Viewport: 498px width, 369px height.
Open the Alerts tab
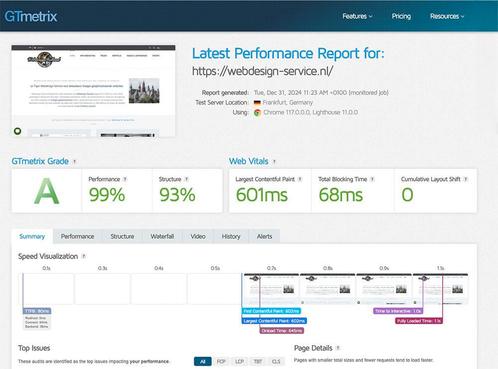coord(264,236)
